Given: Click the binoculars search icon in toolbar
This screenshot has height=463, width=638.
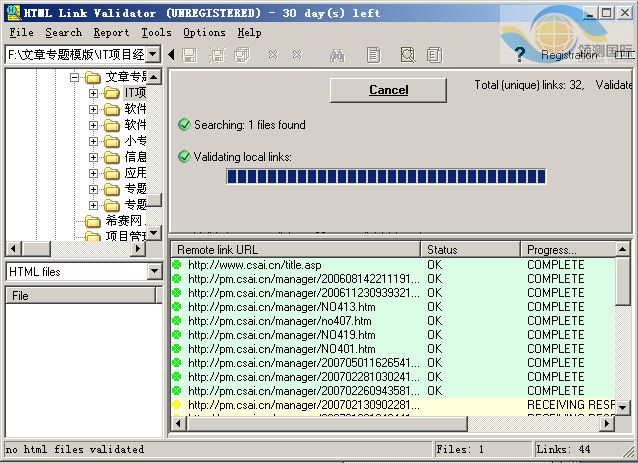Looking at the screenshot, I should [337, 55].
